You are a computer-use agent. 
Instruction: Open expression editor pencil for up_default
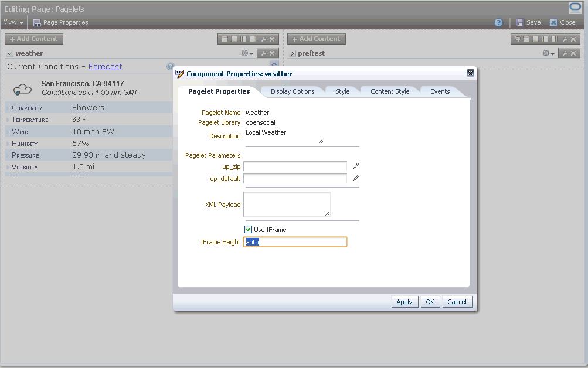(x=356, y=178)
